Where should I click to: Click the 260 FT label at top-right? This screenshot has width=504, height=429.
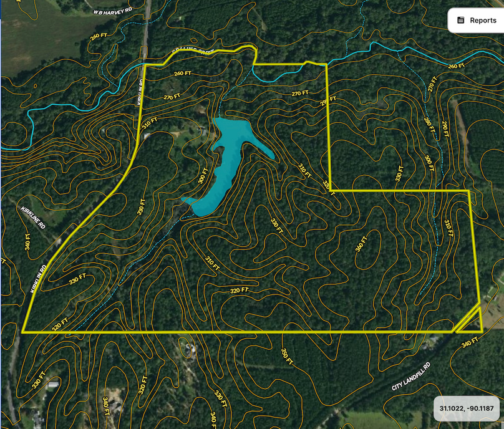pos(455,65)
